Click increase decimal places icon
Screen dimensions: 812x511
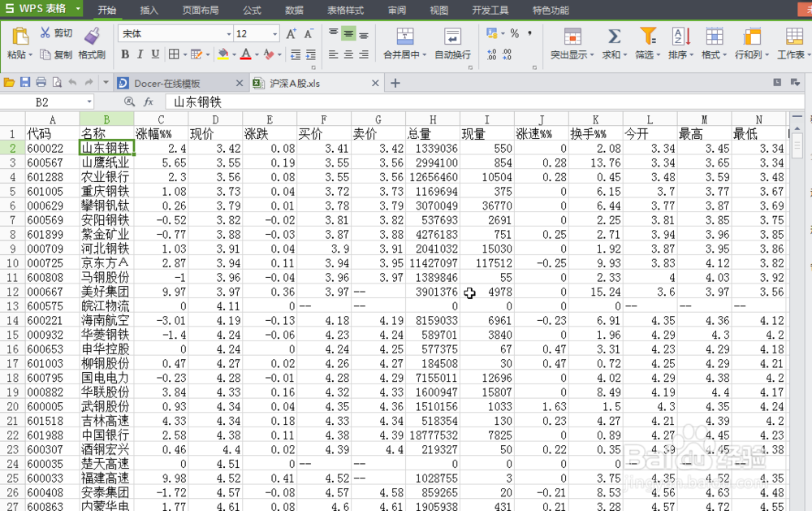pyautogui.click(x=491, y=54)
